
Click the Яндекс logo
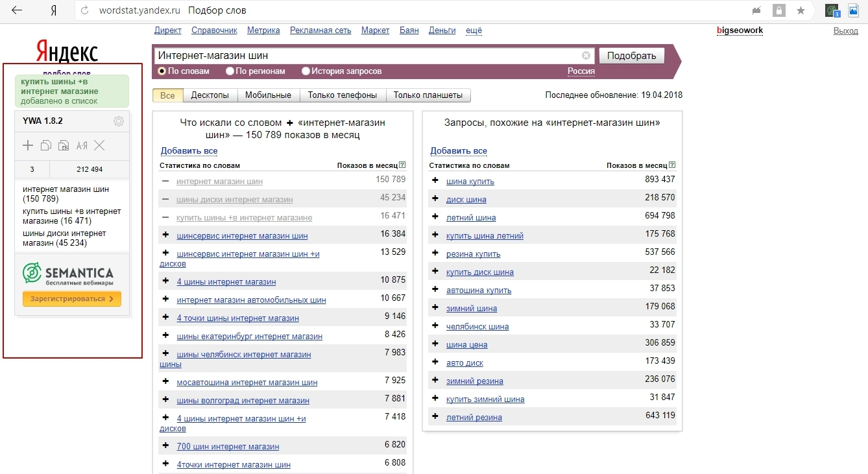point(67,52)
